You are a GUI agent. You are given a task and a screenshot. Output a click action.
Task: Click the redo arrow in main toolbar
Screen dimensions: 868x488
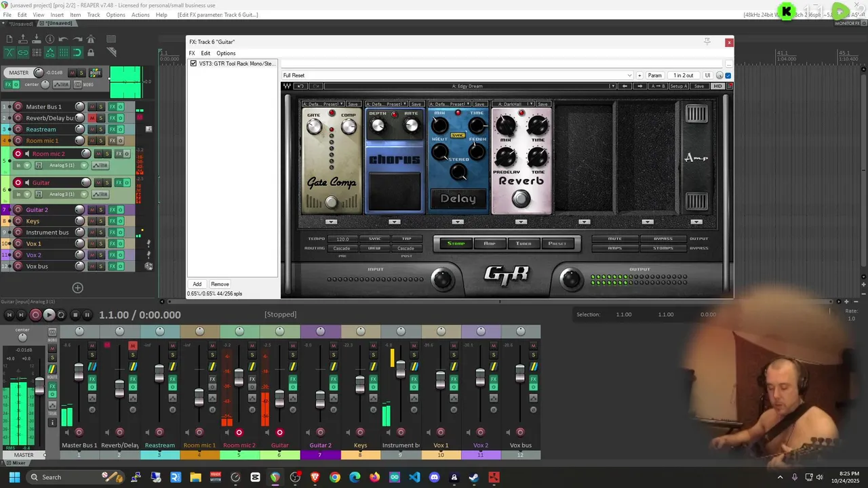[x=77, y=39]
